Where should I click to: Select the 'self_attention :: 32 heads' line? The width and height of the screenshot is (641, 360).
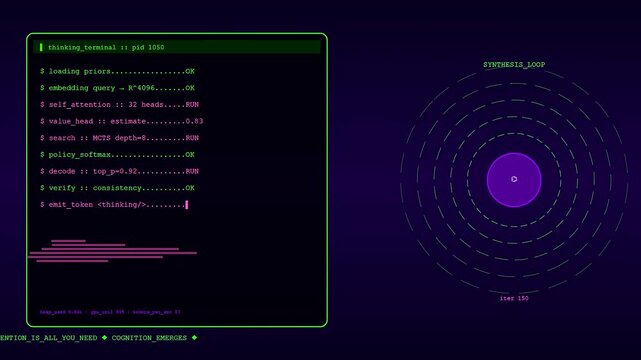click(x=119, y=105)
